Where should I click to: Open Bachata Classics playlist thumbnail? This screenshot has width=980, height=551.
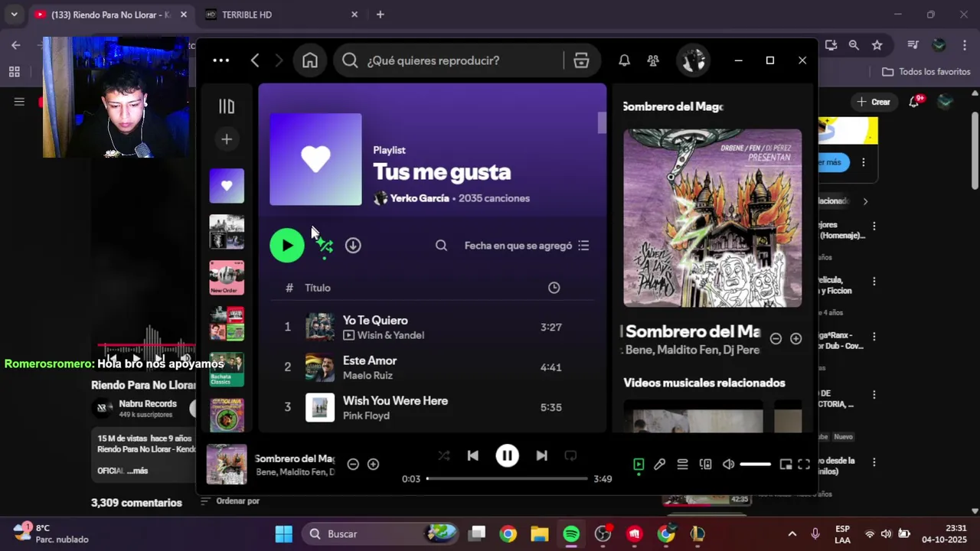(x=227, y=370)
